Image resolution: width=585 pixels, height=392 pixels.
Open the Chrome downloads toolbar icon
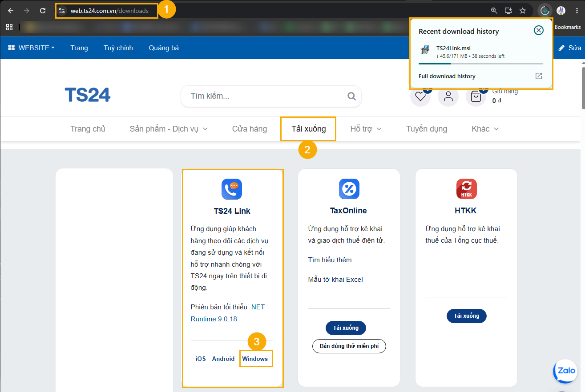pyautogui.click(x=545, y=11)
